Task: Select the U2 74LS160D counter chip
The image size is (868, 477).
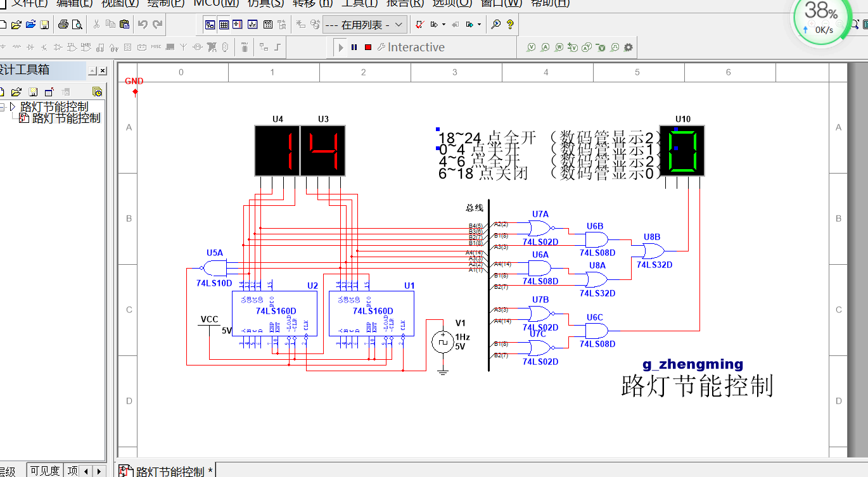Action: (x=274, y=313)
